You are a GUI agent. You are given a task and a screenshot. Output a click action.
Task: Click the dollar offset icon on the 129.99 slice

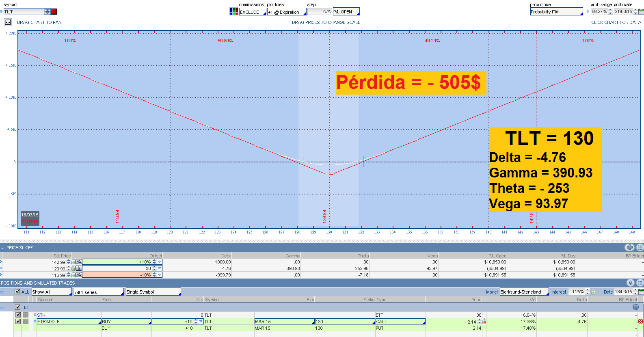78,268
